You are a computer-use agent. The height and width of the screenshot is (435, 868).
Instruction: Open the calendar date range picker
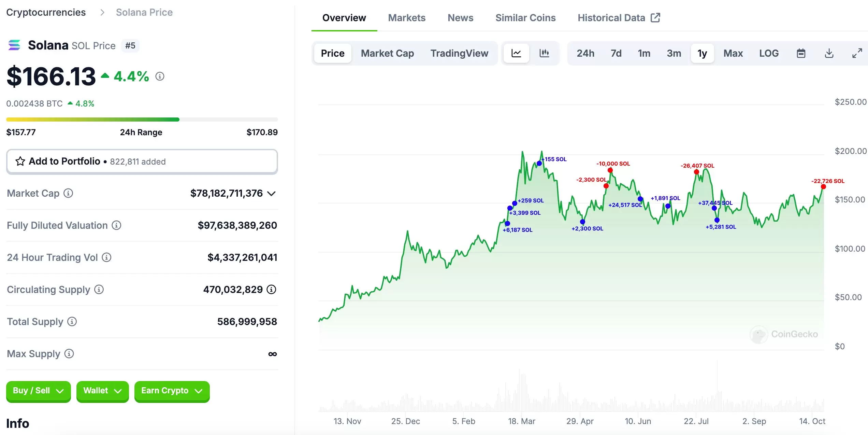tap(801, 53)
